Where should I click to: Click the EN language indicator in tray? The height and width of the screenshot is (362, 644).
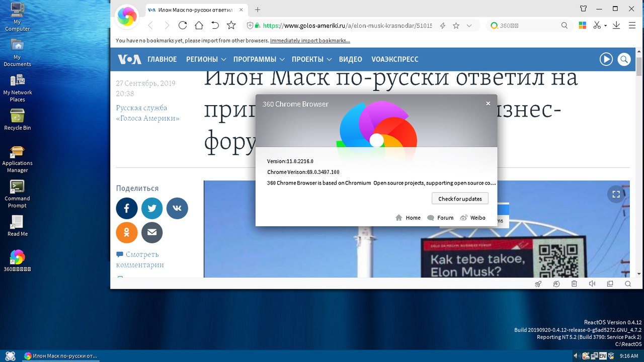(x=602, y=356)
